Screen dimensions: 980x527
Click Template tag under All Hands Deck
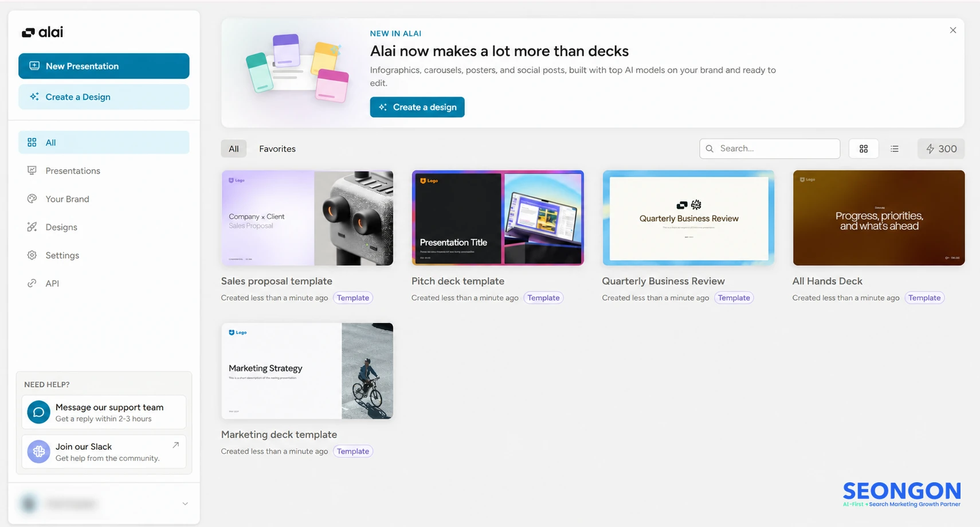tap(924, 298)
